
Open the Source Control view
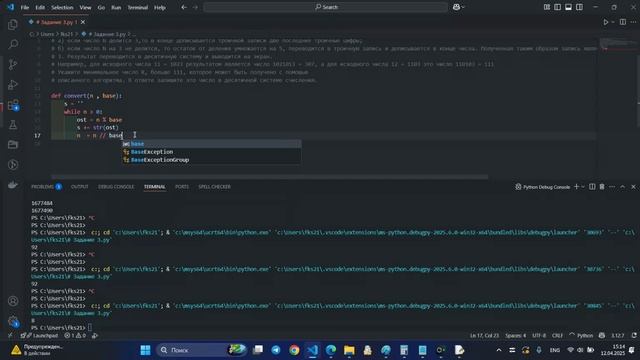[x=13, y=64]
